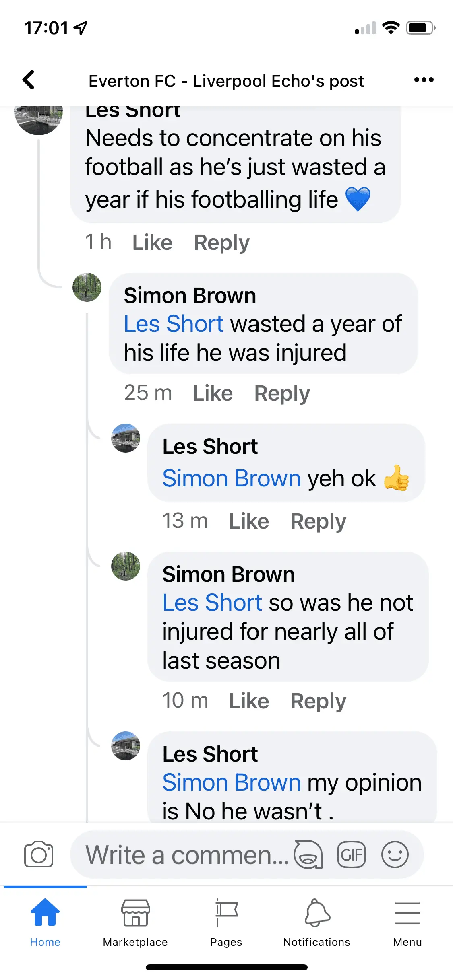This screenshot has width=453, height=980.
Task: Open Simon Brown's profile name in first reply
Action: click(190, 296)
